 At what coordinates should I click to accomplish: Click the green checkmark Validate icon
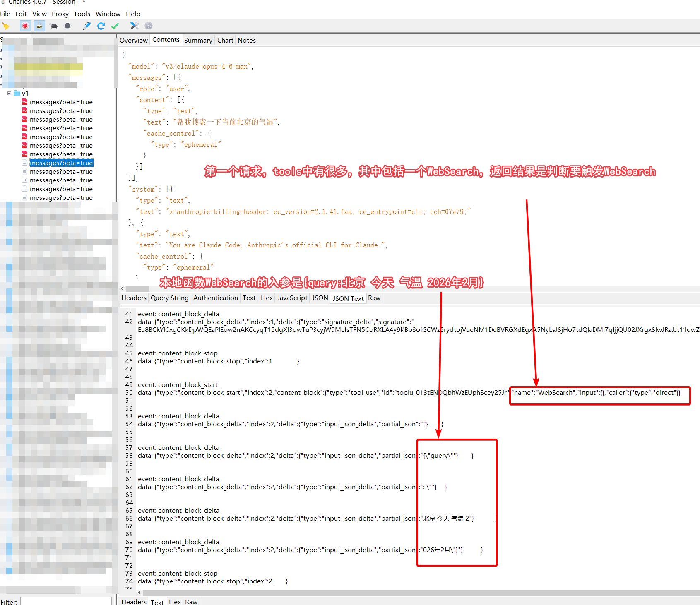(x=115, y=26)
